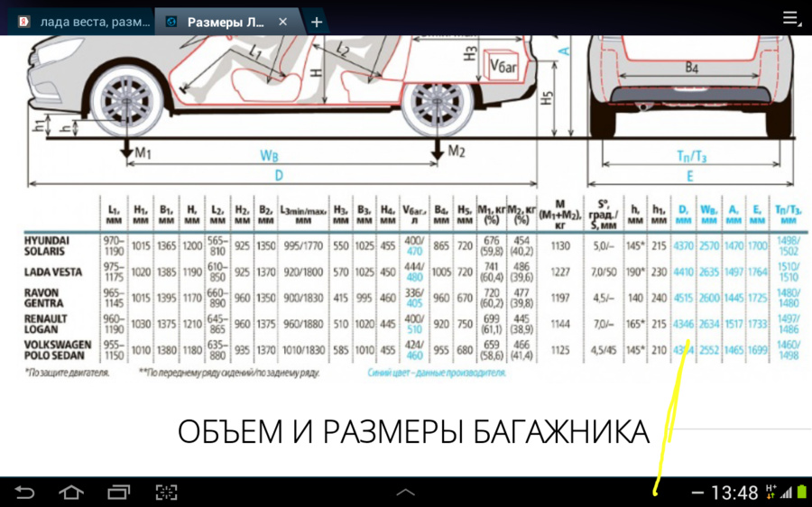Open the recent apps button

tap(118, 492)
